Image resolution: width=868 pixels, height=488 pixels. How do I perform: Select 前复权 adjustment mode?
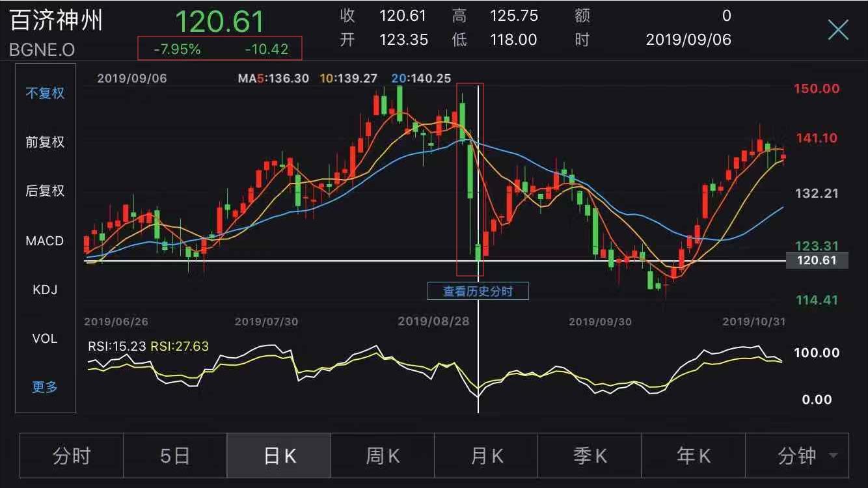(45, 142)
